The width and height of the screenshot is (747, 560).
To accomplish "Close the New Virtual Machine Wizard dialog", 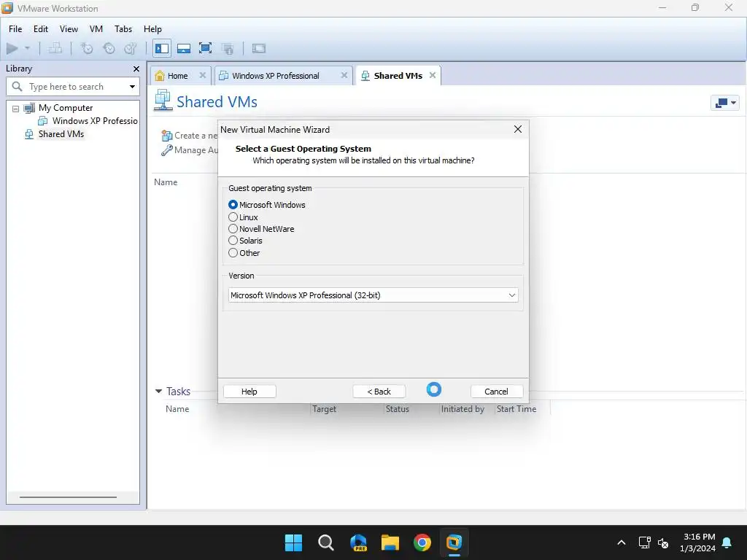I will (x=518, y=130).
